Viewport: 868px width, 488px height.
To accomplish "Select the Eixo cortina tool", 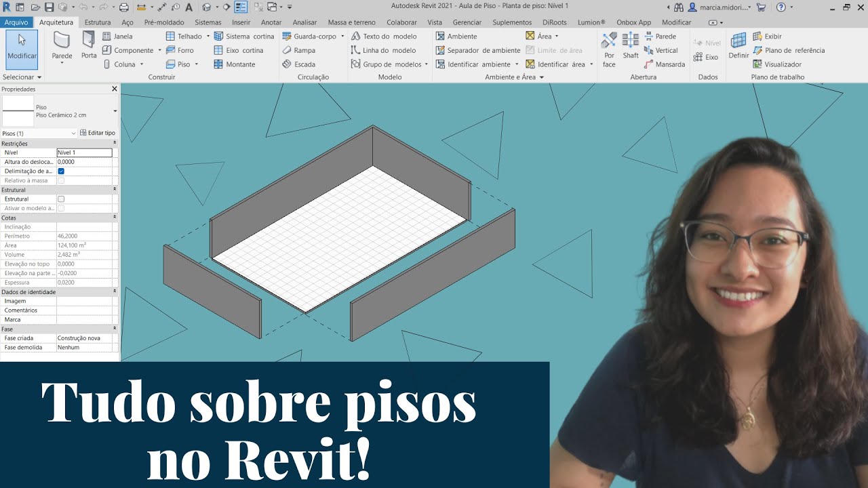I will click(x=238, y=50).
